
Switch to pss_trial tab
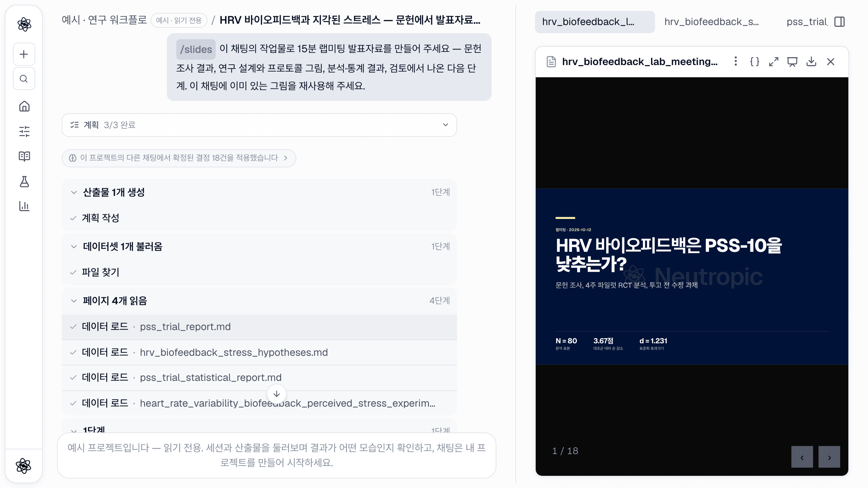807,22
